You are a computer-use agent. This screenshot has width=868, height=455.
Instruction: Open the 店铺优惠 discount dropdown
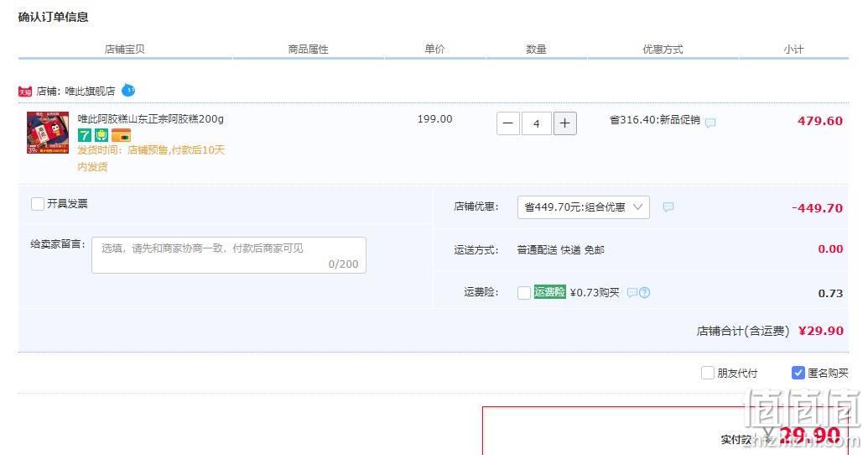pos(584,207)
